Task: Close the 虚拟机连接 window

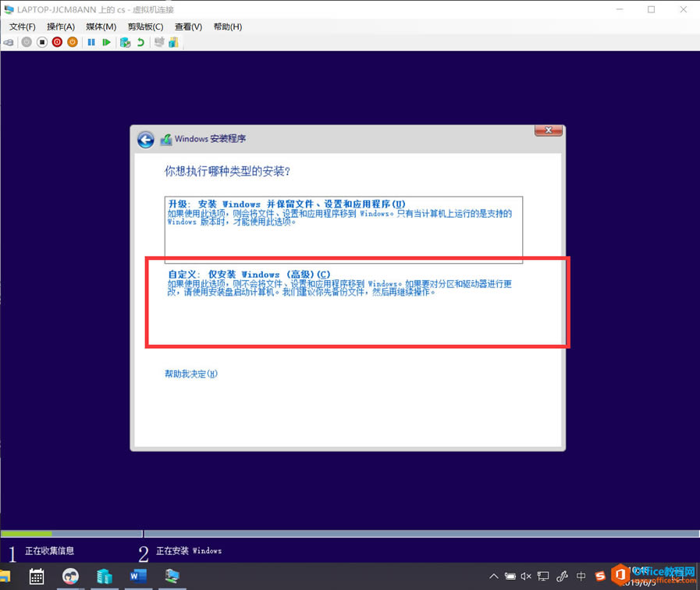Action: click(x=684, y=9)
